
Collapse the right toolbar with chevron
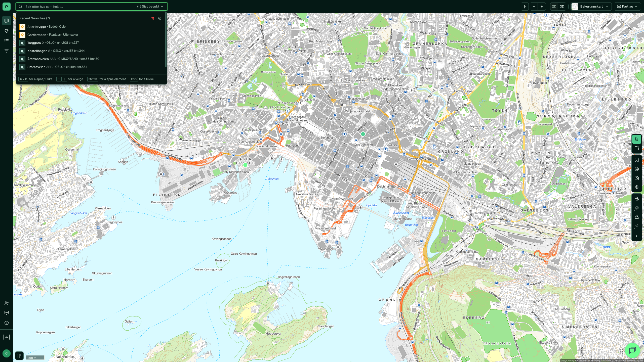coord(637,236)
